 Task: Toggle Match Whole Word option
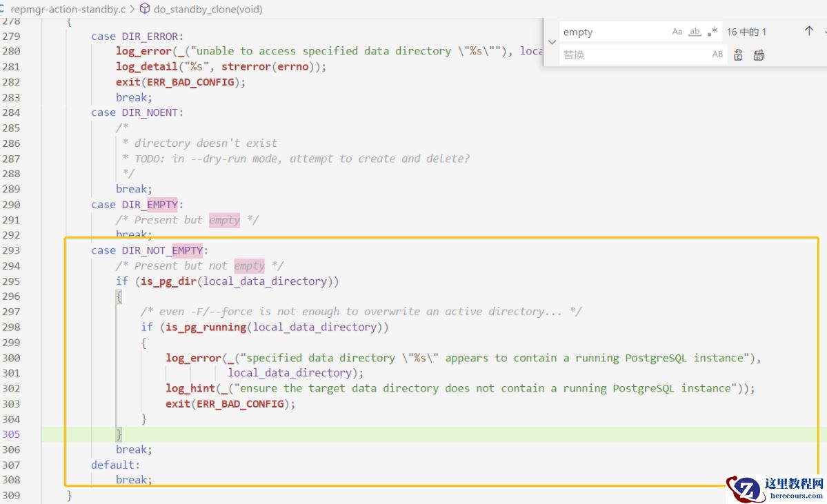click(x=695, y=32)
